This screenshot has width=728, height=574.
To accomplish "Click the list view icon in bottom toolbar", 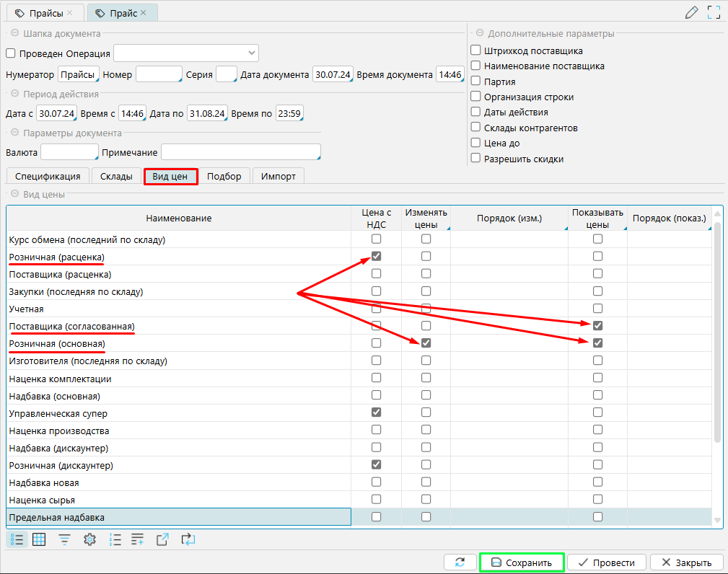I will click(x=19, y=539).
